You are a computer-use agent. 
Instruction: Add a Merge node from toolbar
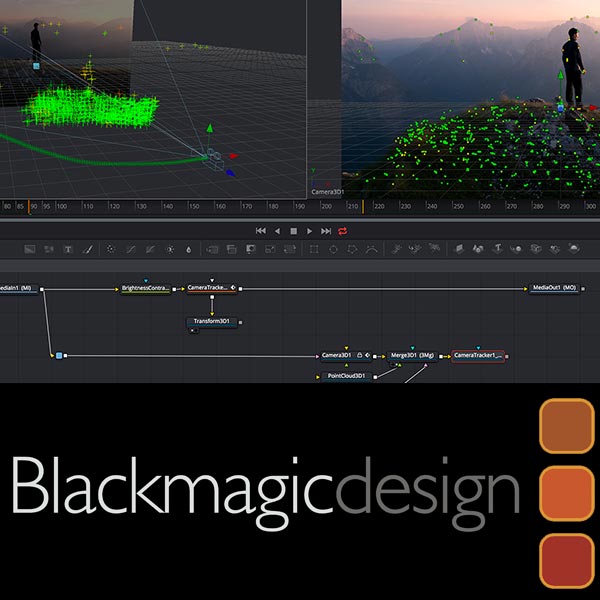click(x=212, y=249)
